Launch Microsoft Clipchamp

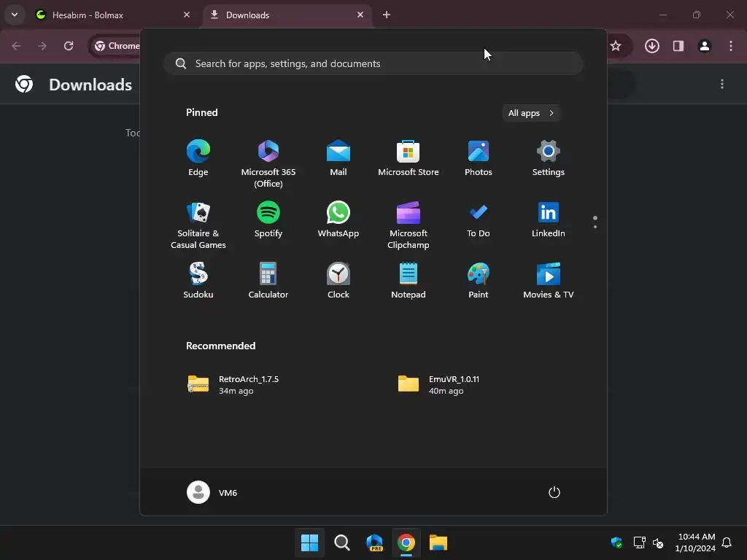click(x=409, y=225)
